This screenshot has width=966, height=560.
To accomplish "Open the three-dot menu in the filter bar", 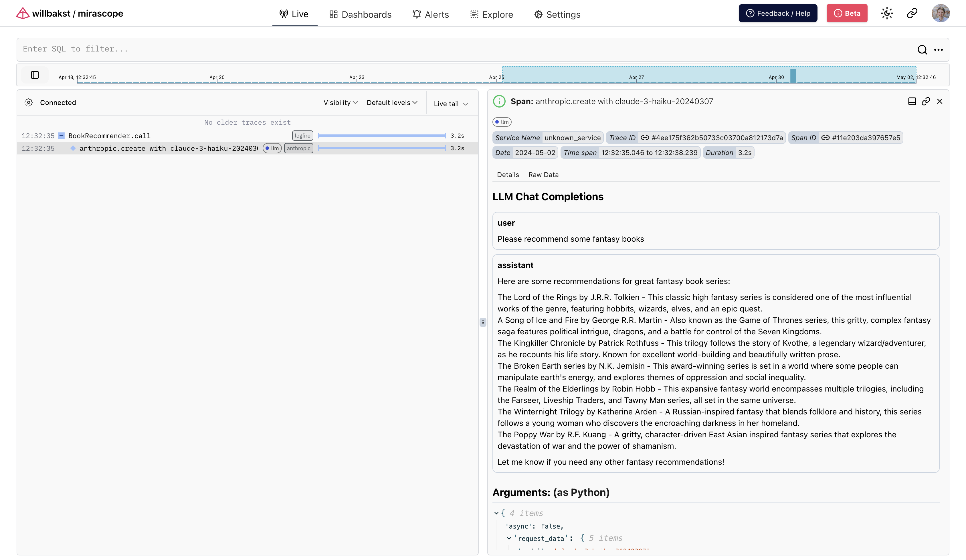I will pyautogui.click(x=939, y=50).
